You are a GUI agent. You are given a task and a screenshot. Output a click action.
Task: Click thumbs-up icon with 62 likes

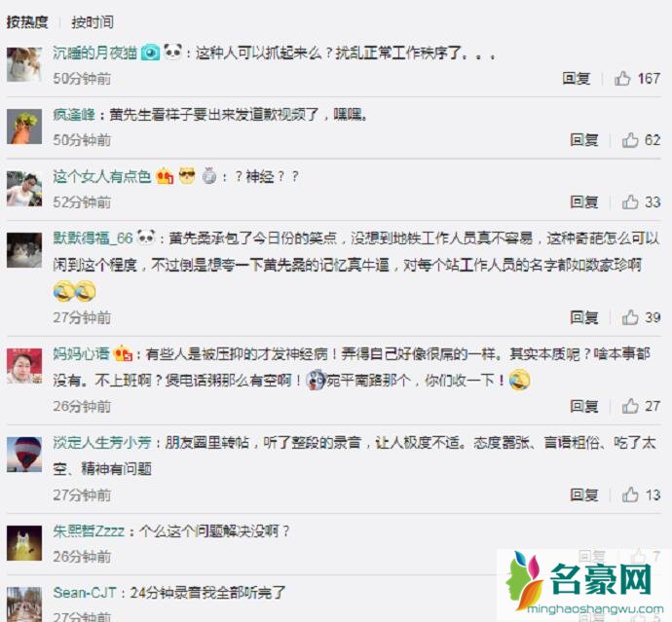tap(630, 140)
